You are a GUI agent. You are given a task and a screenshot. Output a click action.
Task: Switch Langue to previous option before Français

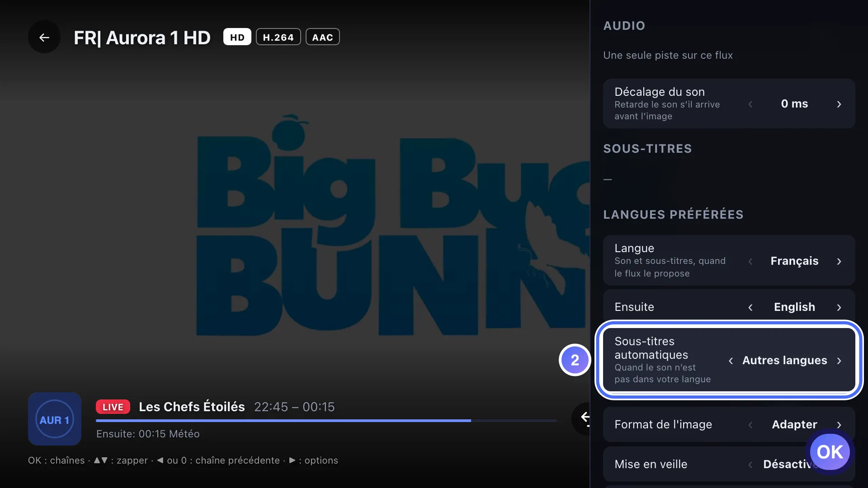(750, 261)
